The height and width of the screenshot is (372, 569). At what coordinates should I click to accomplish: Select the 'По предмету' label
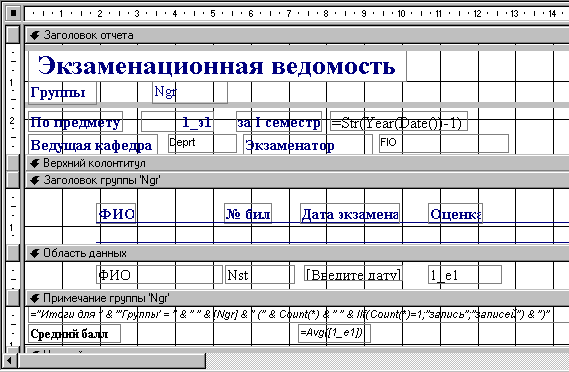click(x=75, y=122)
